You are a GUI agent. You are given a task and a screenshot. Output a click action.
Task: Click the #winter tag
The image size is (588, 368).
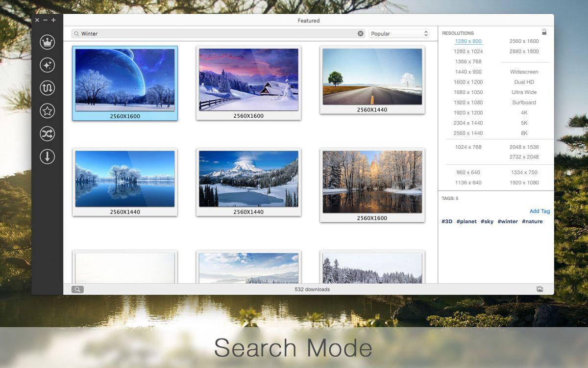[508, 222]
